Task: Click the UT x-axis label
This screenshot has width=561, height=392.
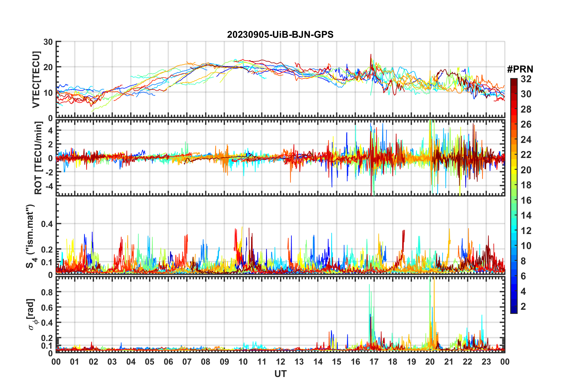Action: (x=280, y=374)
